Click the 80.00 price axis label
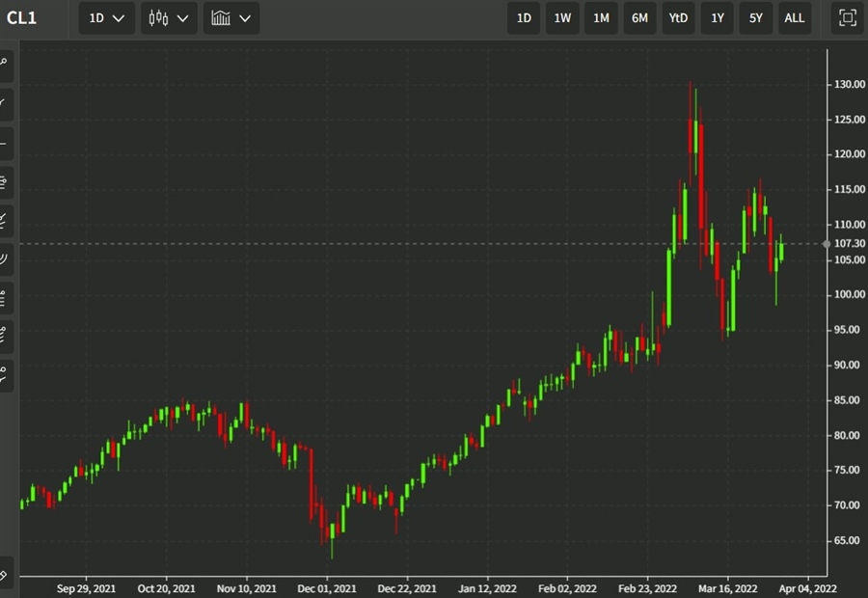Screen dimensions: 868x598 [x=847, y=435]
